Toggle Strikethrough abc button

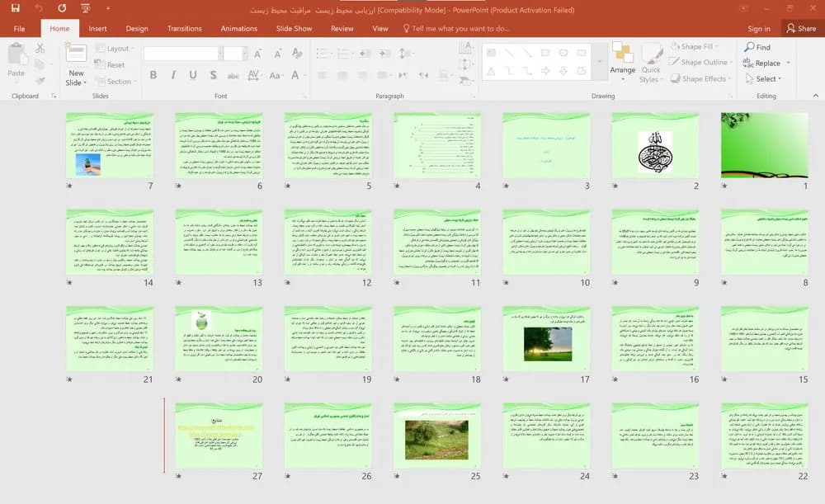pyautogui.click(x=233, y=75)
